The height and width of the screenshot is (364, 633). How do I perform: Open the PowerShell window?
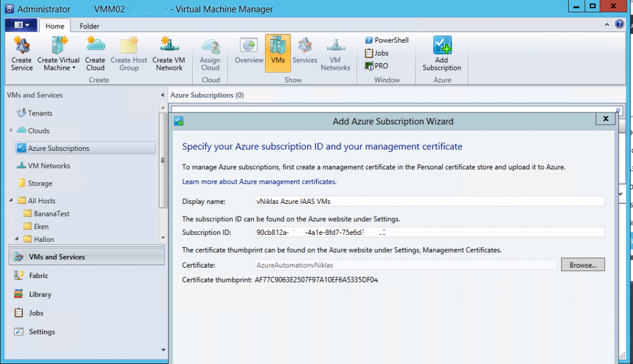[387, 40]
